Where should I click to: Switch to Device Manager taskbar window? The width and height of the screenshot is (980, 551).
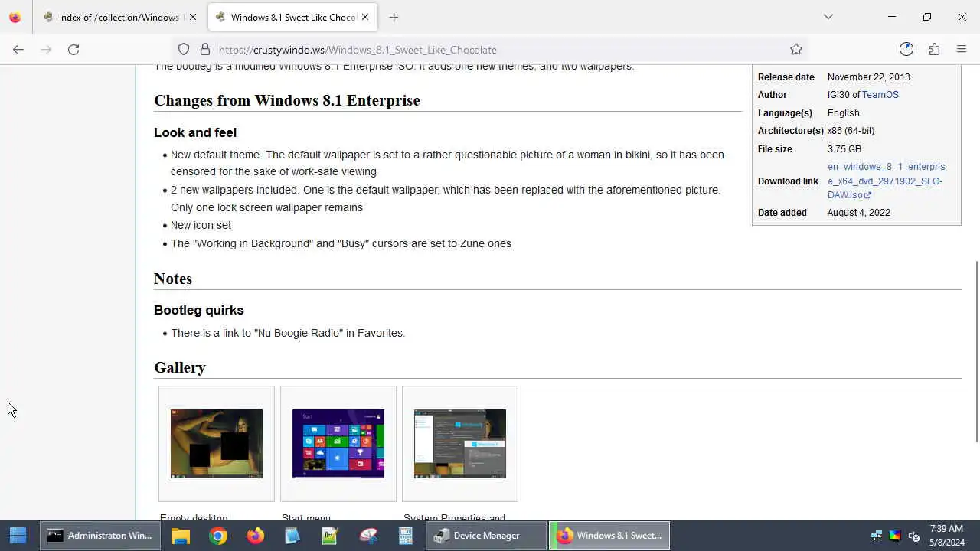(x=486, y=536)
